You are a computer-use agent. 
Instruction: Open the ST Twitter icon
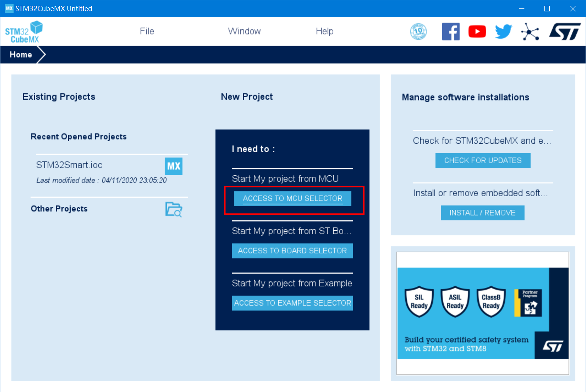503,32
